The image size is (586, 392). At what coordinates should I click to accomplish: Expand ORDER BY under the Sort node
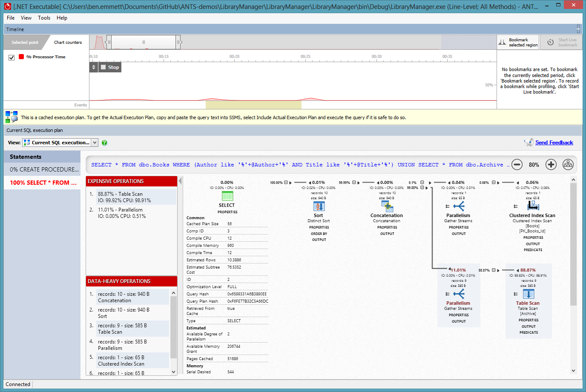[319, 234]
